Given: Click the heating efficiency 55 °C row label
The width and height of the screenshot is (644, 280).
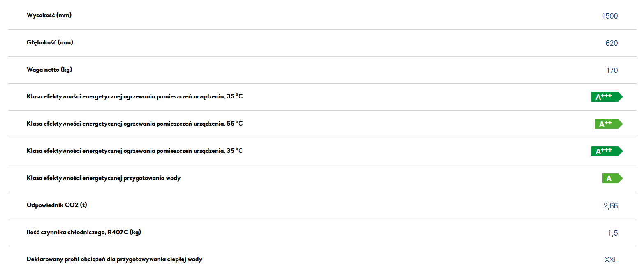Looking at the screenshot, I should (134, 124).
